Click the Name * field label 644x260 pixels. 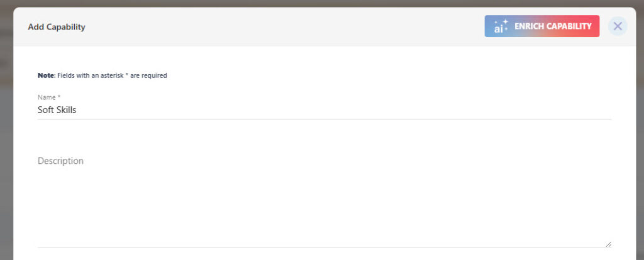(49, 97)
